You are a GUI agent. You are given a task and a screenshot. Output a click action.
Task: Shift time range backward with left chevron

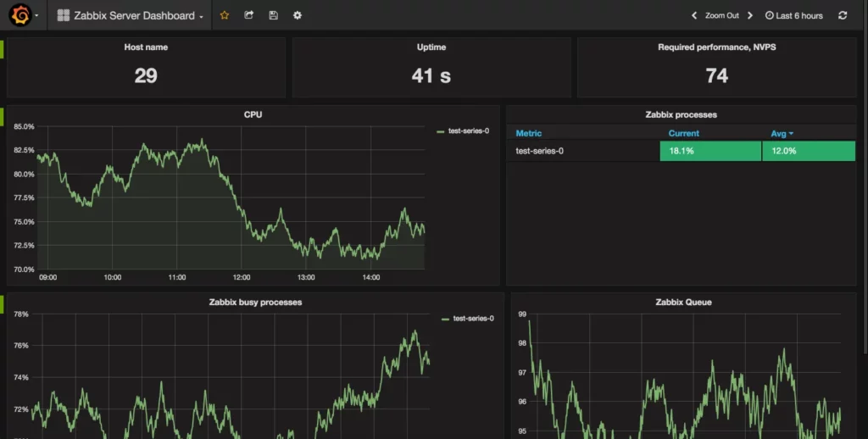click(694, 15)
